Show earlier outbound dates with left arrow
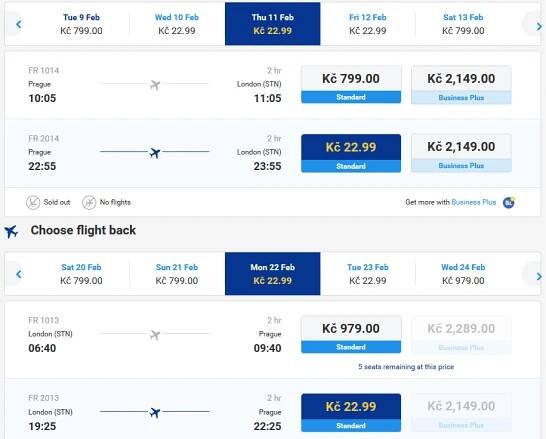 [x=18, y=24]
